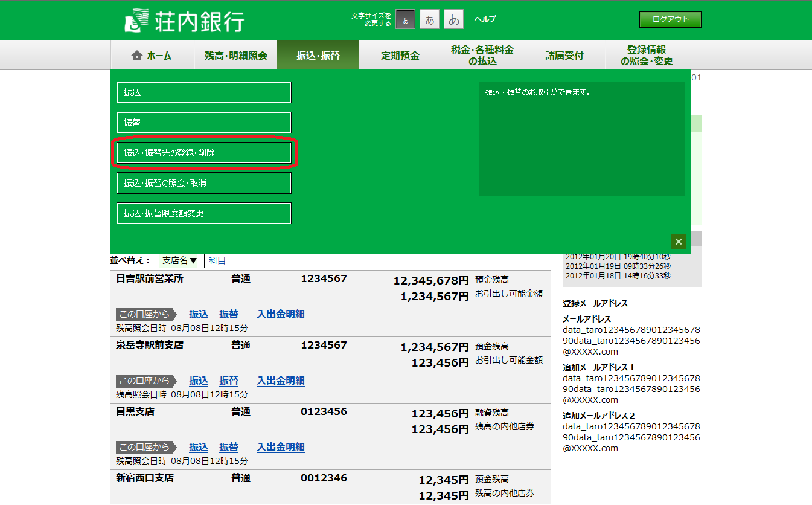The image size is (812, 505).
Task: Click 振替 for 目黒支店 account
Action: click(x=229, y=447)
